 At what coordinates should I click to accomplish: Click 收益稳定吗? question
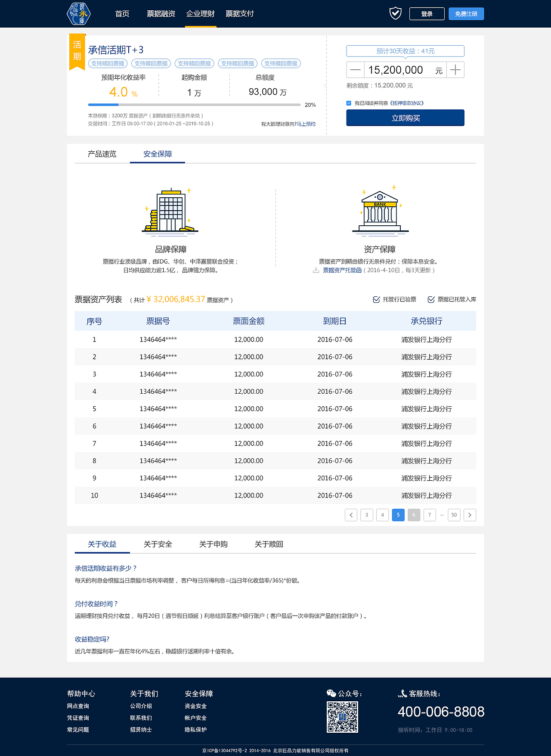pyautogui.click(x=92, y=639)
